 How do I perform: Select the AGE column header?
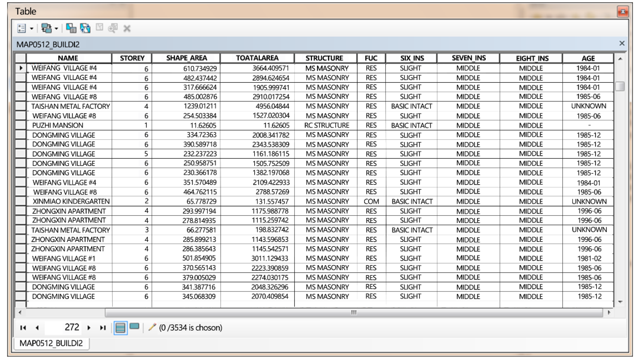coord(588,58)
